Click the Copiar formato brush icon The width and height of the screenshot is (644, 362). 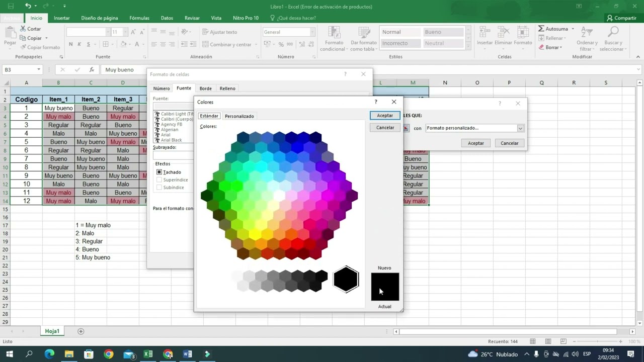pos(23,47)
